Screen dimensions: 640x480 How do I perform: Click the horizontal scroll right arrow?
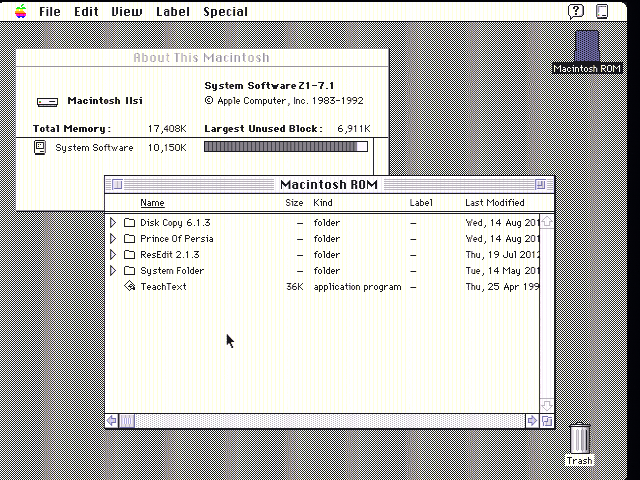point(532,420)
